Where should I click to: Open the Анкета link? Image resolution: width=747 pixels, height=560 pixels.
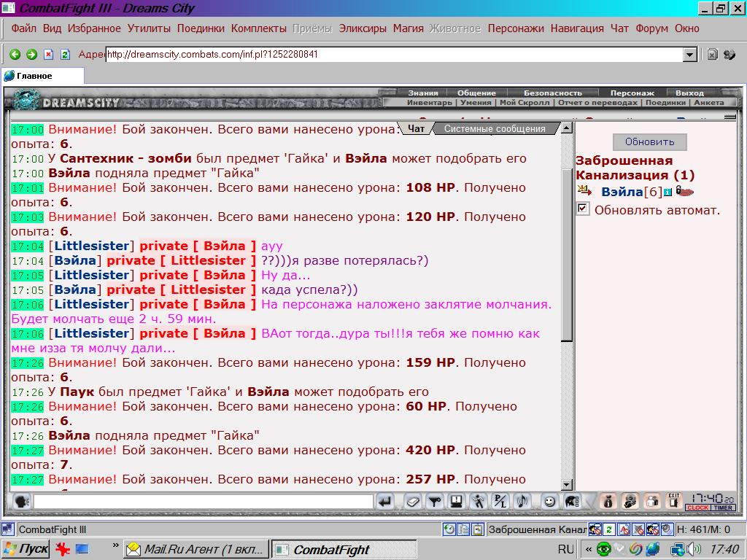(709, 102)
